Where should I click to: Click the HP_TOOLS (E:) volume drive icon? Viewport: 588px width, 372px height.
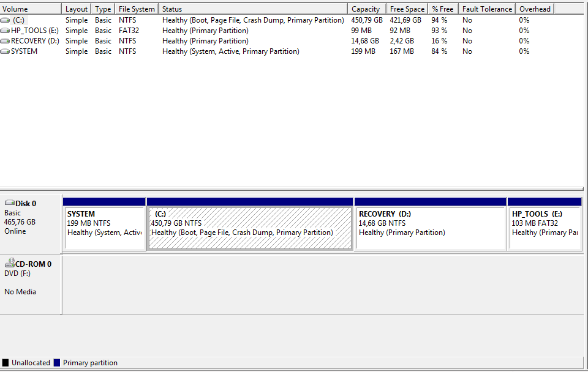coord(5,31)
